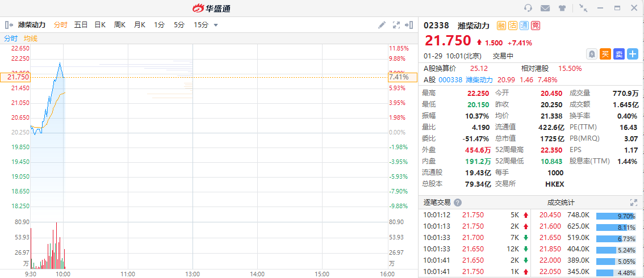The width and height of the screenshot is (644, 278).
Task: Click the blue 通 connect tag
Action: pyautogui.click(x=524, y=26)
